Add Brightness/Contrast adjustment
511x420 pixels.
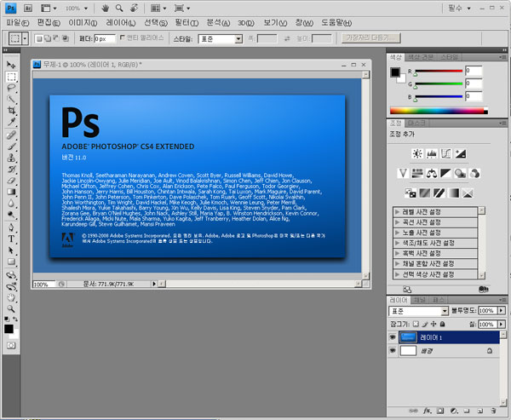point(417,153)
